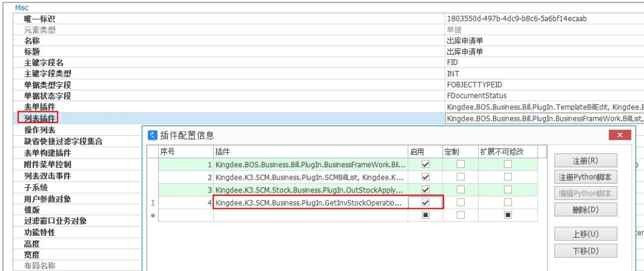Select the 主键字段名 property
The height and width of the screenshot is (271, 644).
[x=43, y=63]
